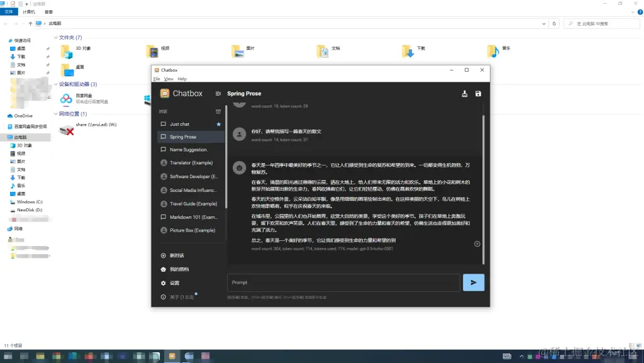Send the message with the blue arrow button
644x363 pixels.
pyautogui.click(x=474, y=282)
